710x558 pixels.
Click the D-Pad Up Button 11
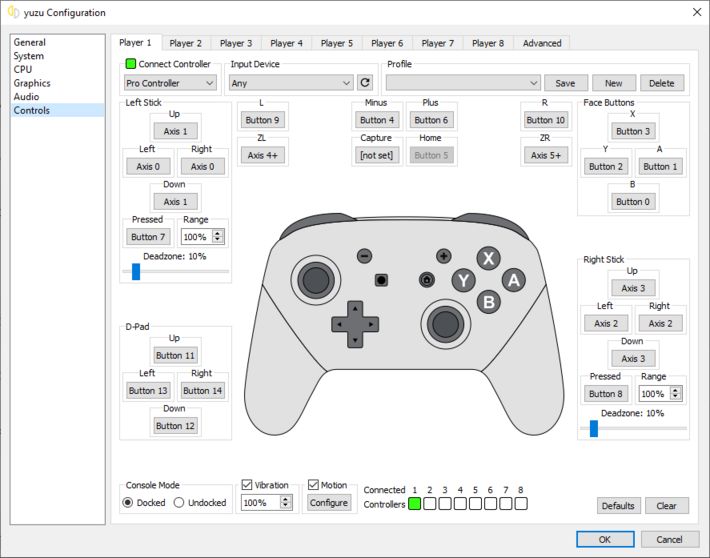pos(175,355)
